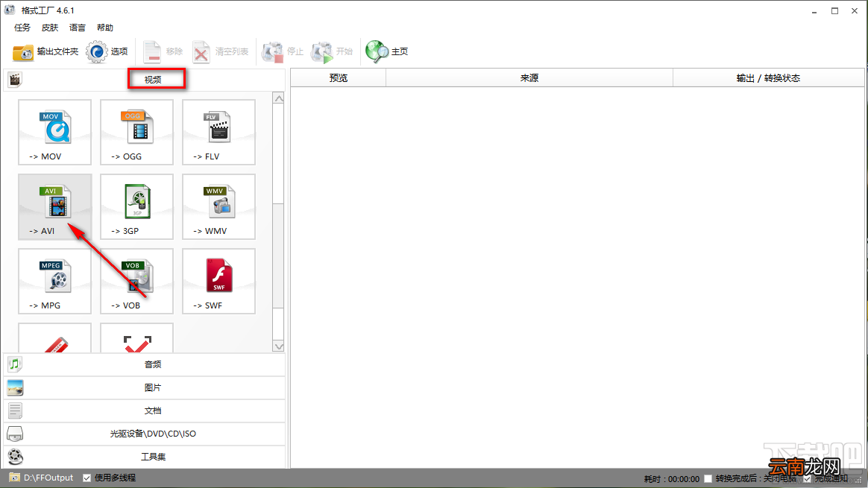
Task: Open the 帮助 menu
Action: [x=105, y=28]
